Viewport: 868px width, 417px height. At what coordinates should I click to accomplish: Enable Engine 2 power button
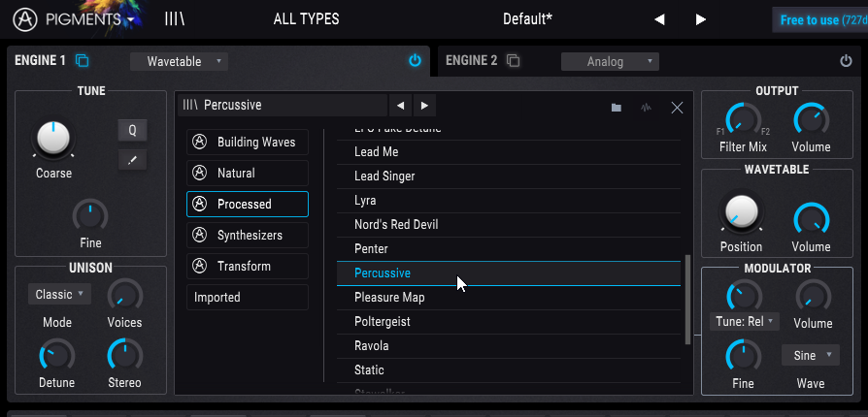tap(846, 61)
